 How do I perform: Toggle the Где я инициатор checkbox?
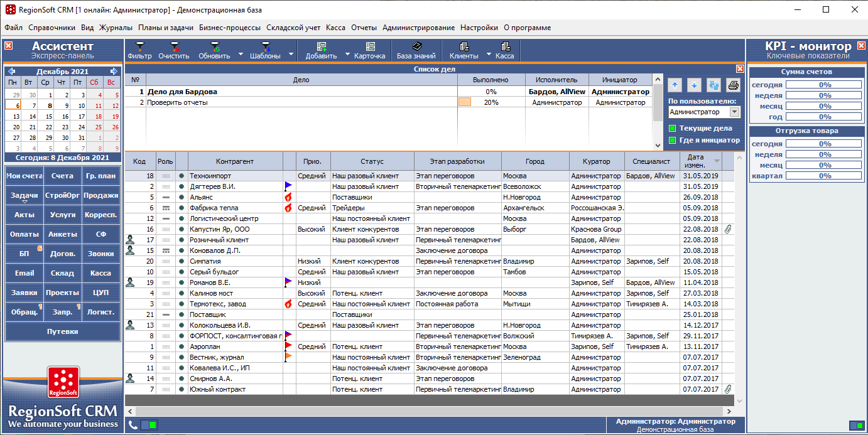(672, 140)
